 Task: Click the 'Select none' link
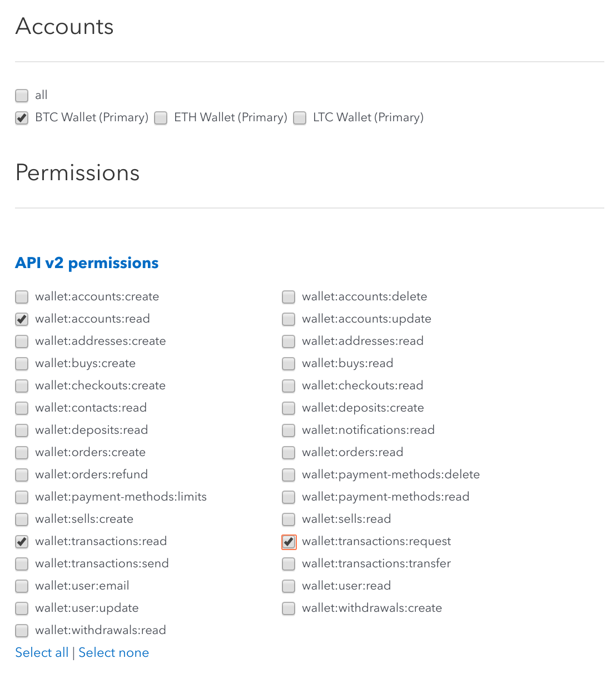pyautogui.click(x=113, y=652)
